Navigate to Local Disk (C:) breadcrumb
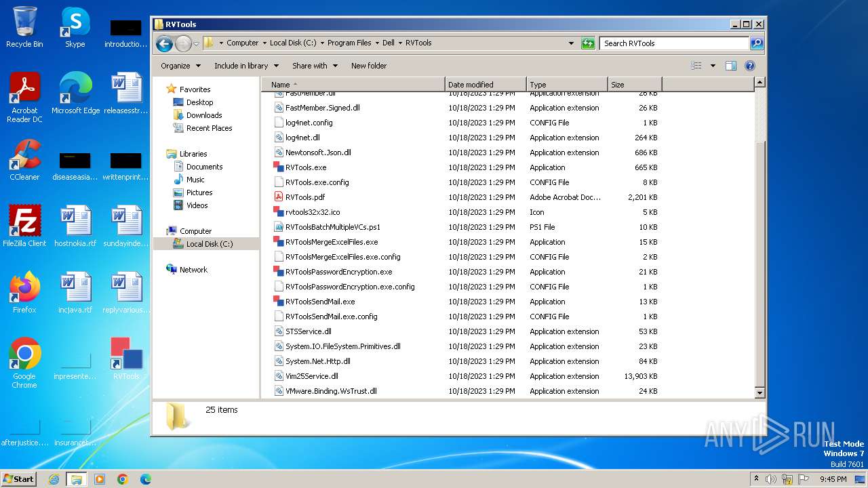The width and height of the screenshot is (868, 488). [x=293, y=43]
